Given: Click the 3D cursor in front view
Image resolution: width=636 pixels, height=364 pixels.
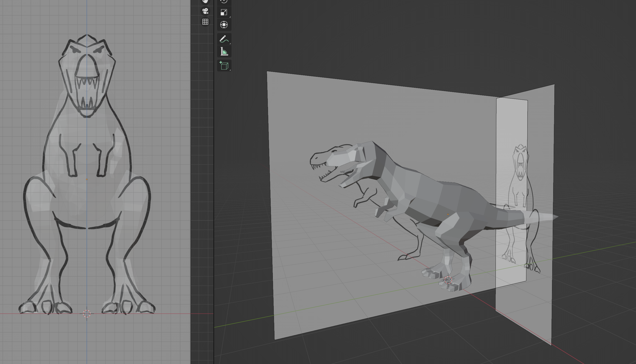Looking at the screenshot, I should tap(87, 314).
